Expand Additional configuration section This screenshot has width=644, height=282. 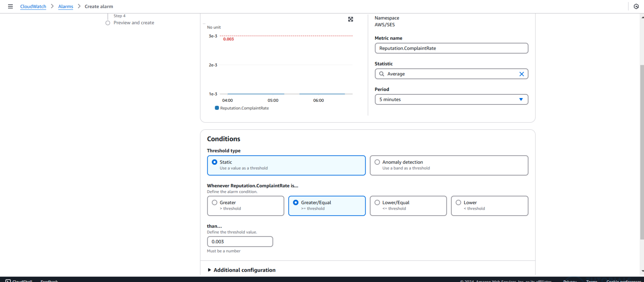(x=241, y=270)
